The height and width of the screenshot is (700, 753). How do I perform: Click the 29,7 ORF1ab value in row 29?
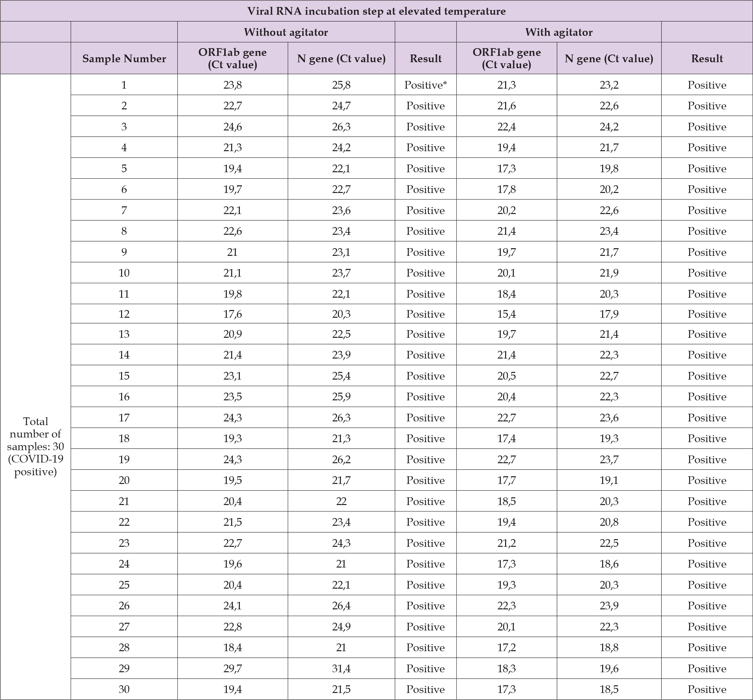(x=232, y=668)
